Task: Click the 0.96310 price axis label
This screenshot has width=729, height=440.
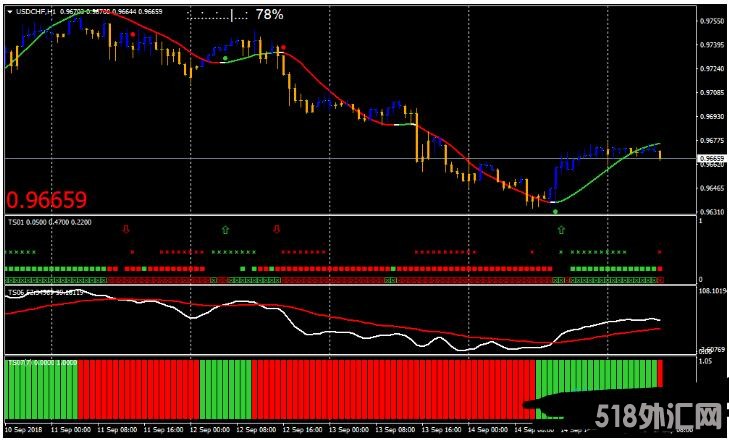Action: pyautogui.click(x=711, y=212)
